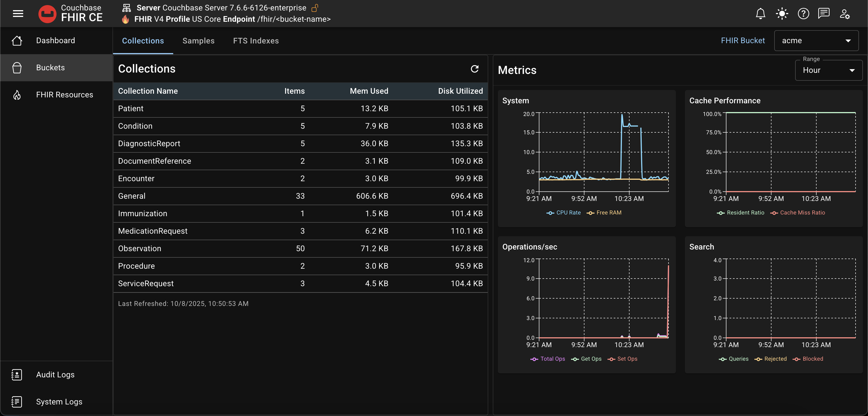This screenshot has width=868, height=416.
Task: Open the metrics Range selector
Action: tap(828, 70)
